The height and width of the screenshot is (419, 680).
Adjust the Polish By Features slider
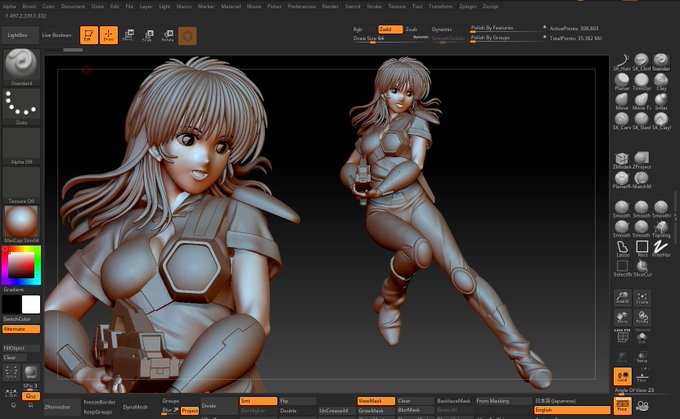pos(504,29)
